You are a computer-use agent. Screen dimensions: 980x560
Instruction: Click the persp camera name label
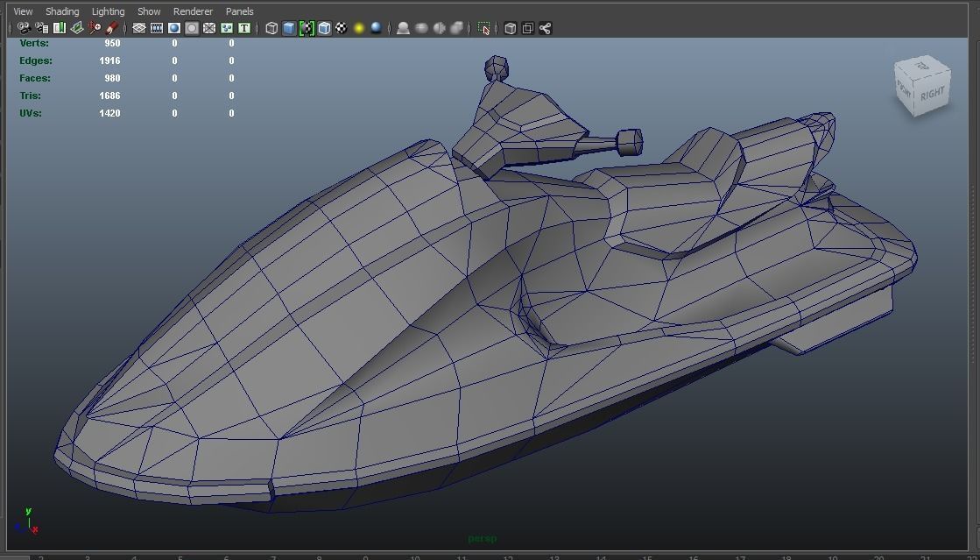[x=483, y=538]
